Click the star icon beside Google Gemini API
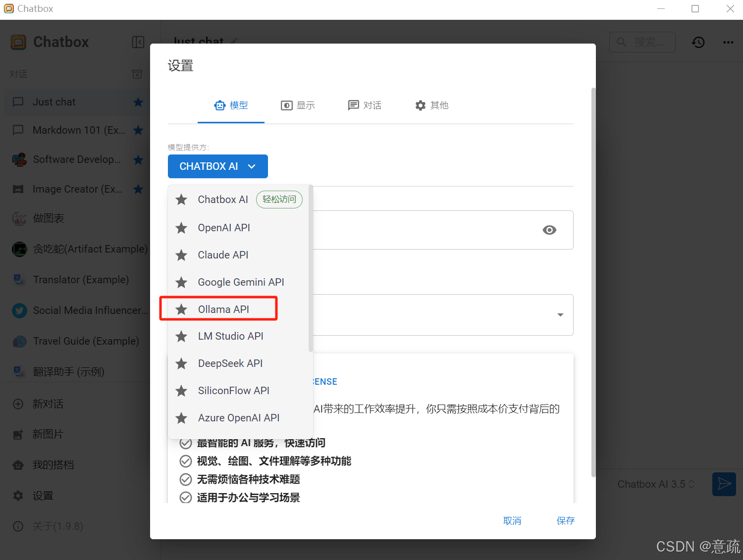Viewport: 743px width, 560px height. 182,282
